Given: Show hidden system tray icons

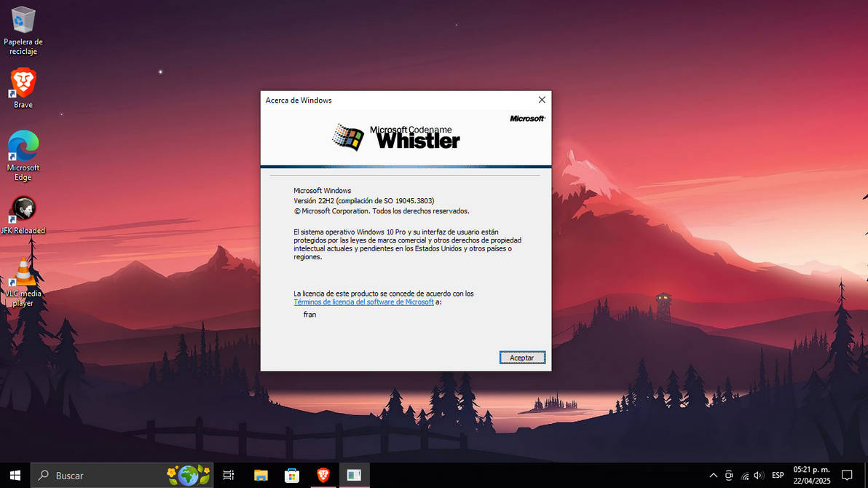Looking at the screenshot, I should coord(713,476).
